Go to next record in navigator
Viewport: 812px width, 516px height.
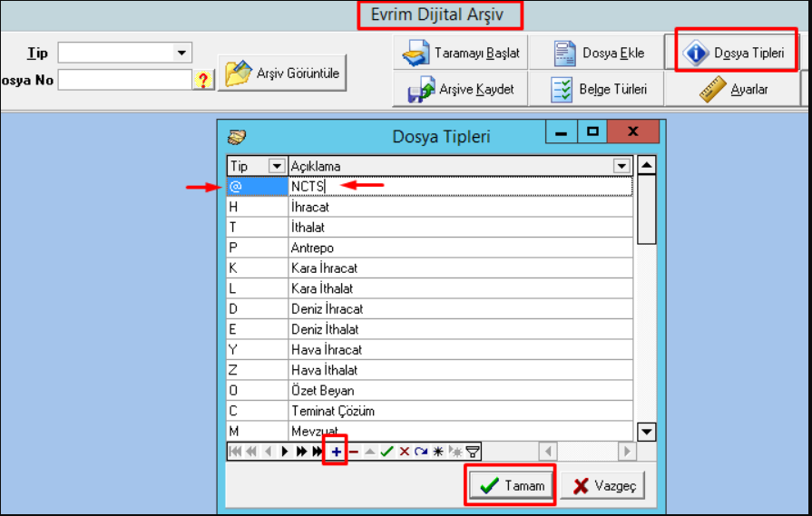(x=285, y=452)
